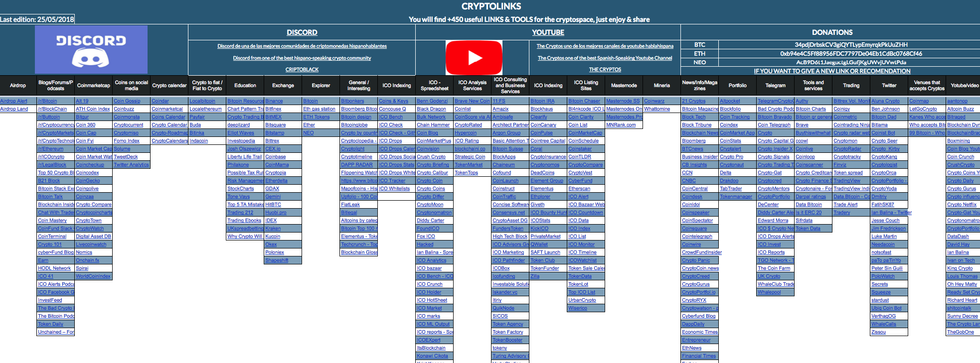This screenshot has width=980, height=363.
Task: Open the Whalepool Telegram link
Action: [769, 292]
